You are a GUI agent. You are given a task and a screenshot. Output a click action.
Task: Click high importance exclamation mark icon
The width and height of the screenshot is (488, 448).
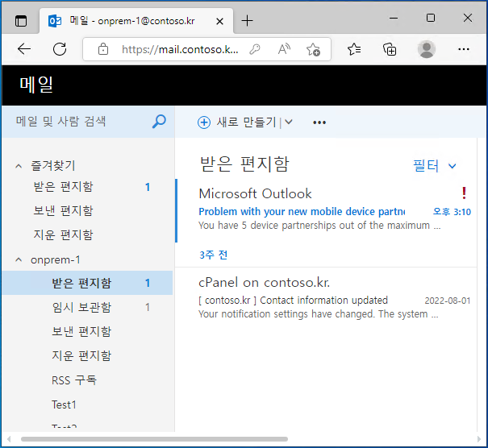point(464,193)
